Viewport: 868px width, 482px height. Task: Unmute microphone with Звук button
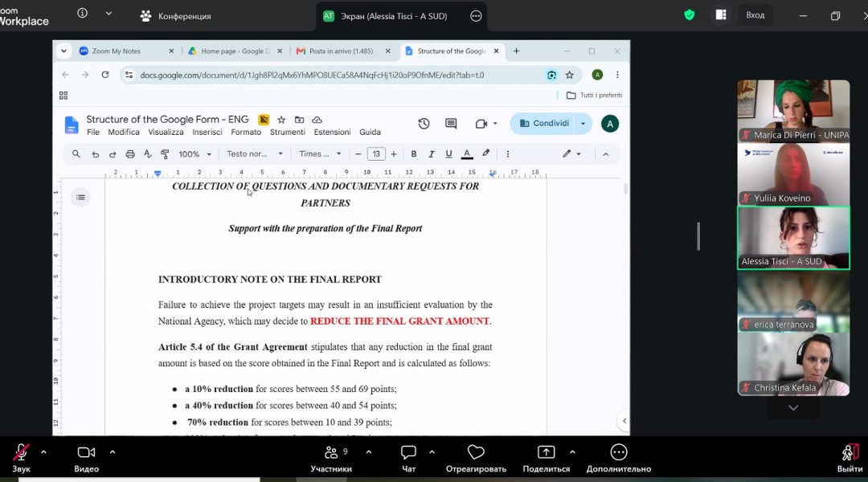(x=21, y=459)
